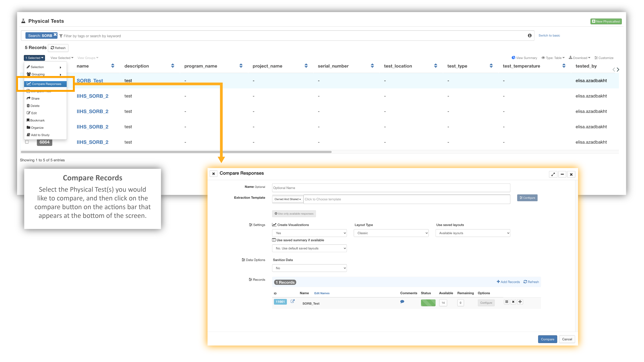Open Sanitize Data No dropdown
Screen dimensions: 644x362
click(309, 268)
